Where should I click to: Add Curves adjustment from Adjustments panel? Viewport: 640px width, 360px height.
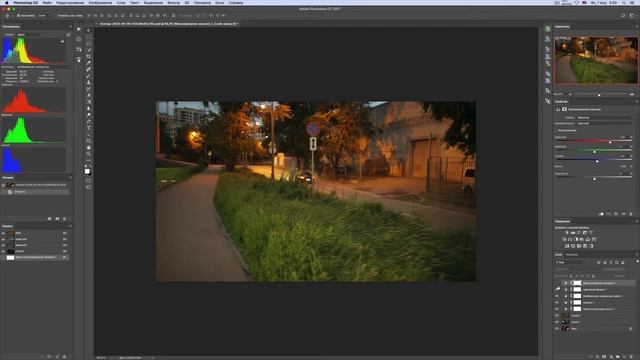coord(579,233)
